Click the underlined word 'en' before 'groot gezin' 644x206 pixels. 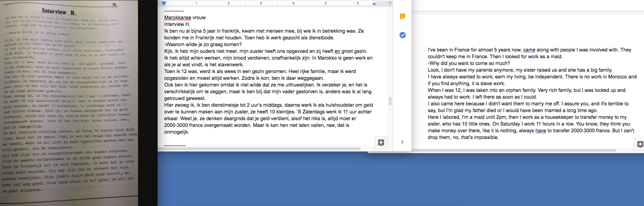coord(337,51)
